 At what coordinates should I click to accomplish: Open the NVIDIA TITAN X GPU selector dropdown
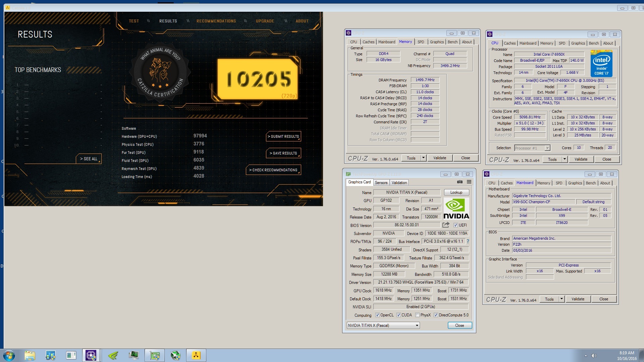[x=383, y=325]
